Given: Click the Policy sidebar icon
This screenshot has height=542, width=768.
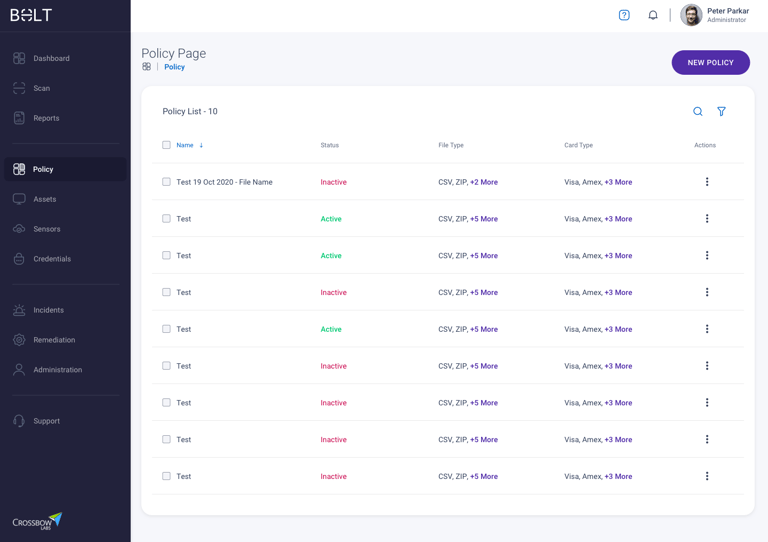Looking at the screenshot, I should coord(19,169).
